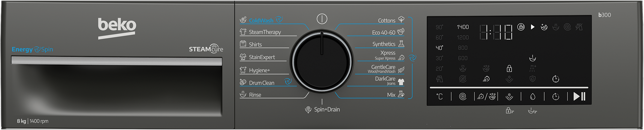Tap the lit rinse hold bowl indicator
Image resolution: width=644 pixels, height=130 pixels.
click(533, 58)
